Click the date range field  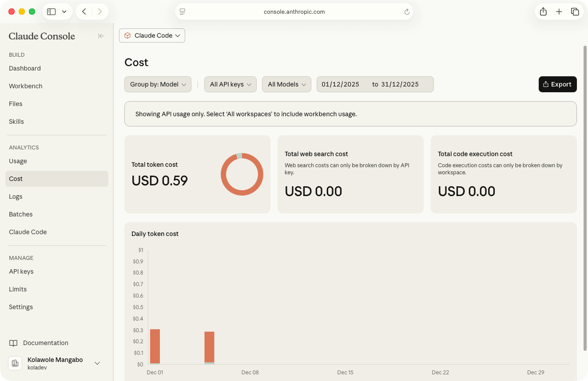(375, 84)
